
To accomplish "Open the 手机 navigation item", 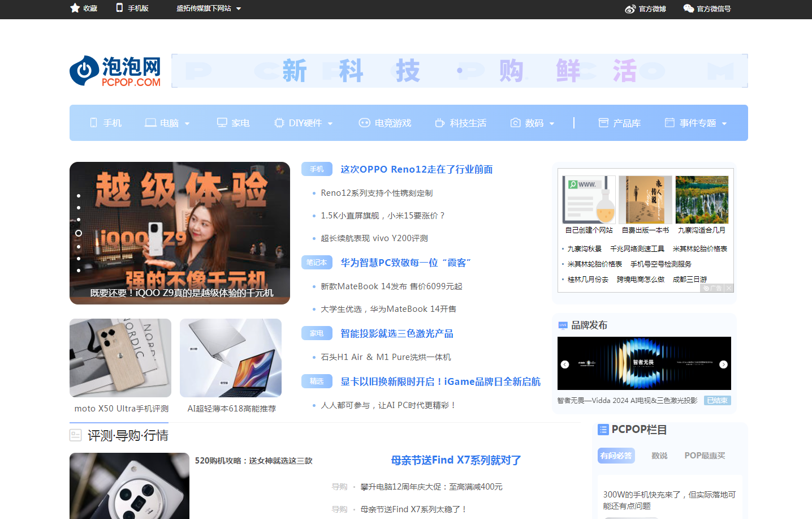I will pyautogui.click(x=112, y=123).
